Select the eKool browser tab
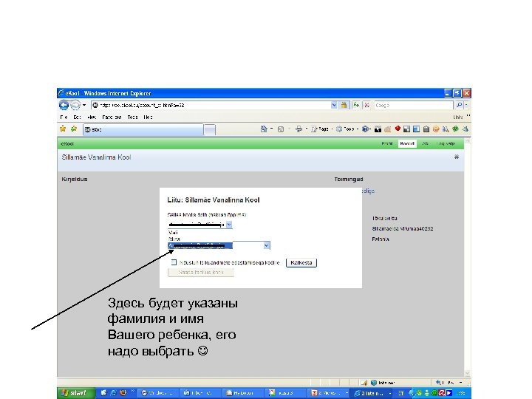The image size is (532, 399). [x=143, y=129]
